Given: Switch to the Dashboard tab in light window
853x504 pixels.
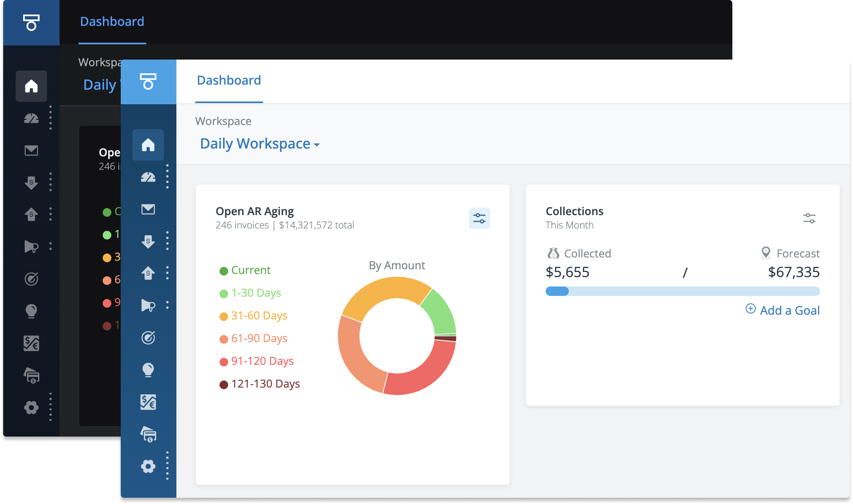Looking at the screenshot, I should coord(229,81).
